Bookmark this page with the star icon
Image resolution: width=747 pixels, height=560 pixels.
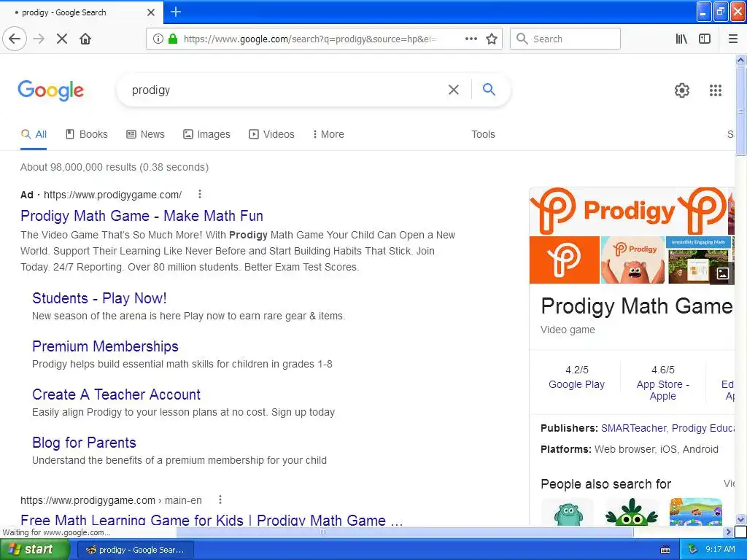coord(492,39)
